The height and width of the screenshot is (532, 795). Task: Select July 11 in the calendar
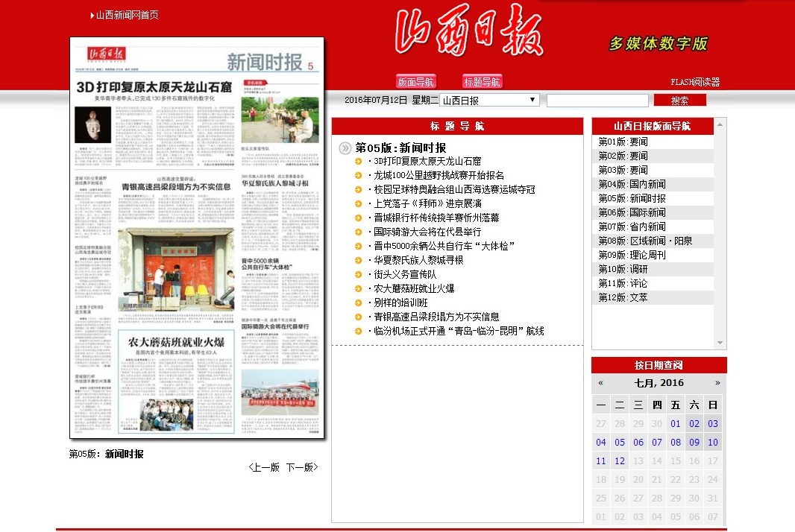point(601,461)
